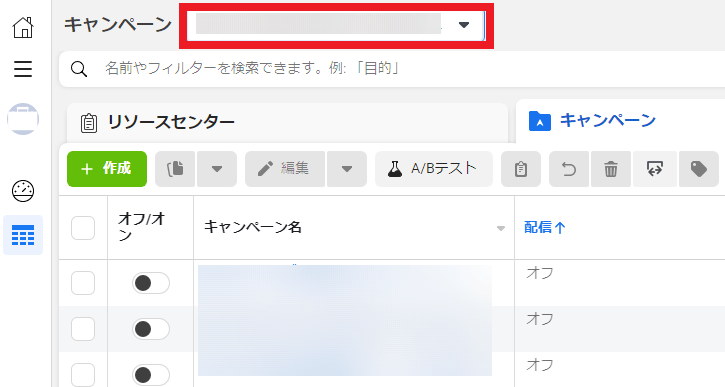
Task: Expand the duplicate options dropdown arrow
Action: [x=217, y=169]
